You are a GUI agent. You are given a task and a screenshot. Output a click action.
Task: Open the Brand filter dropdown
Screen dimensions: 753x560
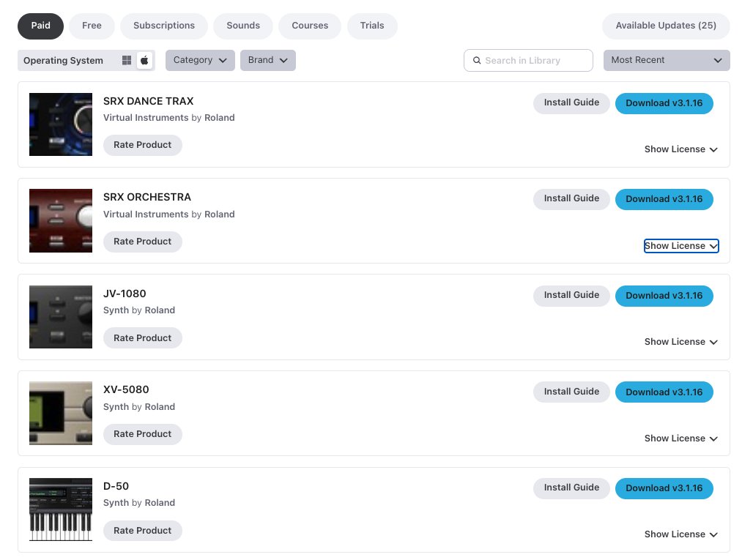[x=268, y=61]
